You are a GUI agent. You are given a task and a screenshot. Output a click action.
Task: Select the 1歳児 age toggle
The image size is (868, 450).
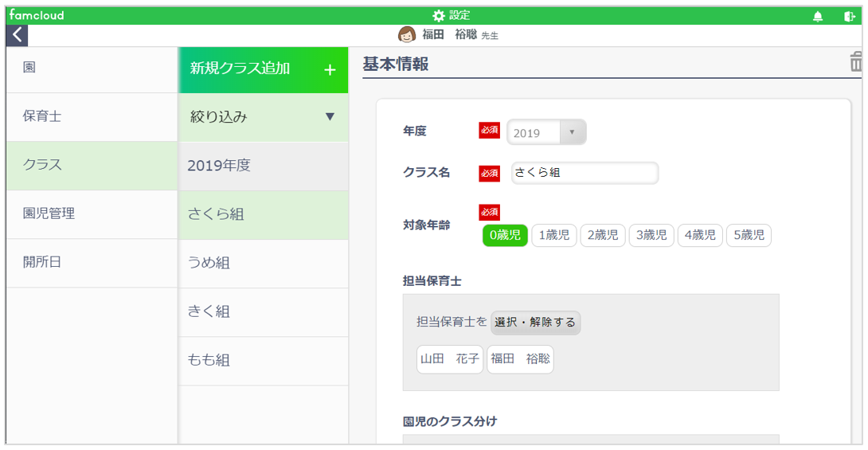point(554,235)
